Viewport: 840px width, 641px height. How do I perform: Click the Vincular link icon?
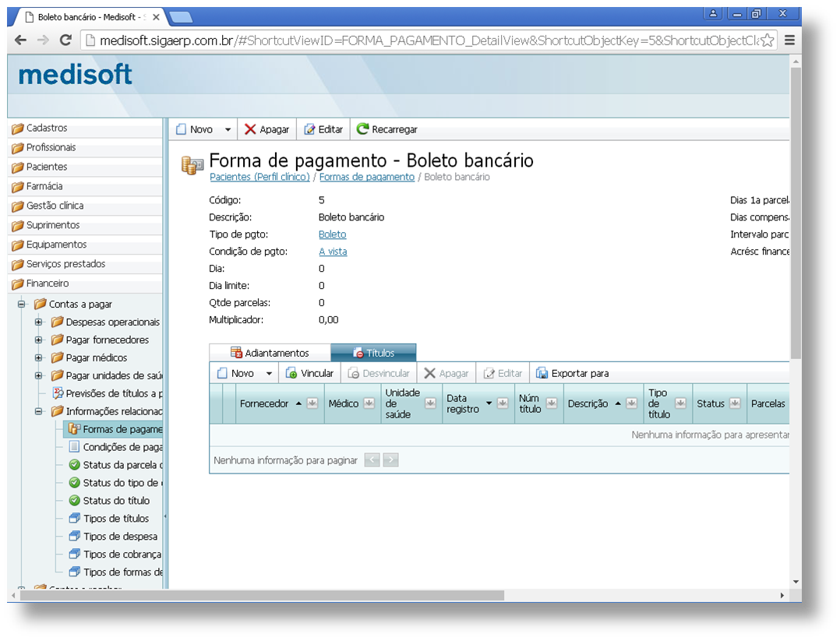291,373
